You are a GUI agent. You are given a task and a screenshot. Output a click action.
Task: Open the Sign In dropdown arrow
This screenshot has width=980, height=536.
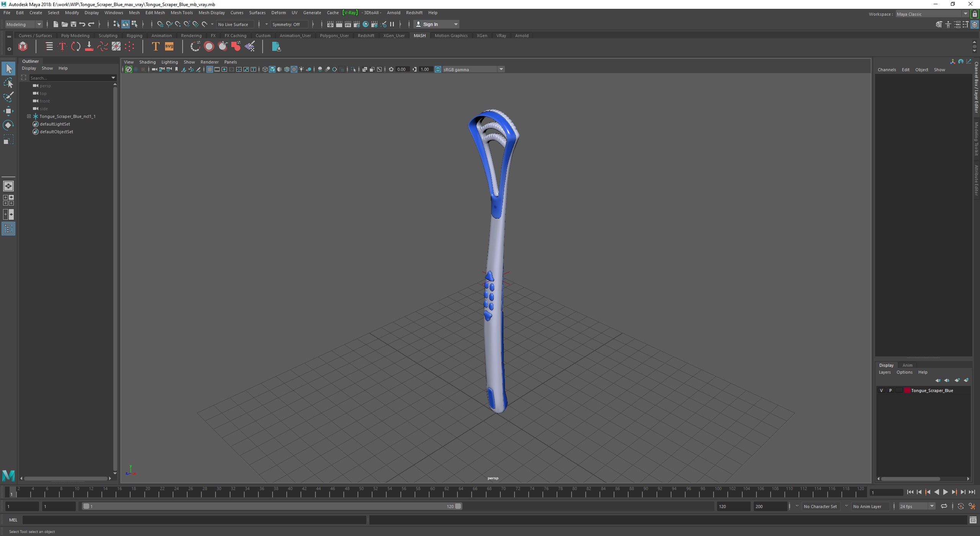pyautogui.click(x=456, y=24)
